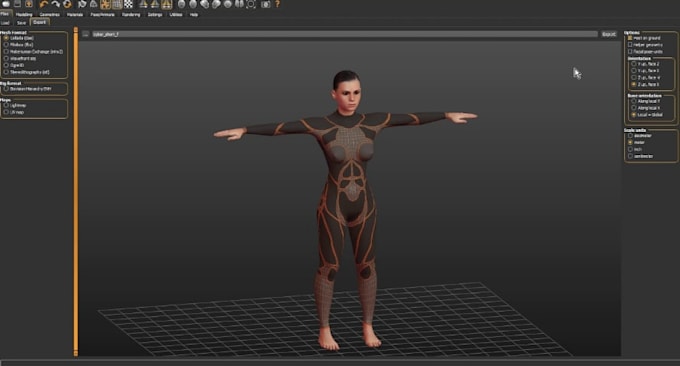Select Along local X bone orientation

coord(645,108)
